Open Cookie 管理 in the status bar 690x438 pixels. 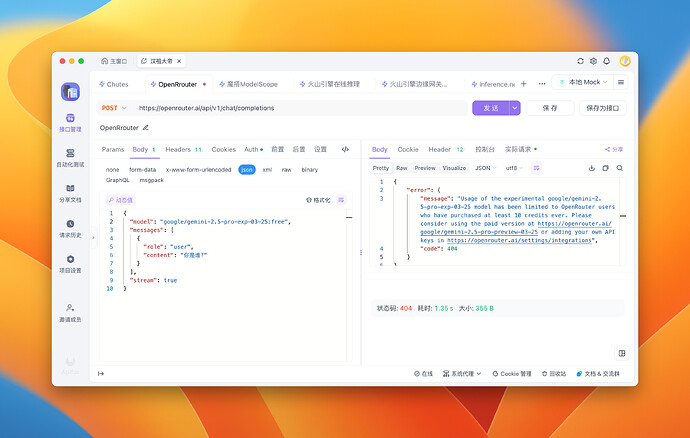[x=512, y=374]
